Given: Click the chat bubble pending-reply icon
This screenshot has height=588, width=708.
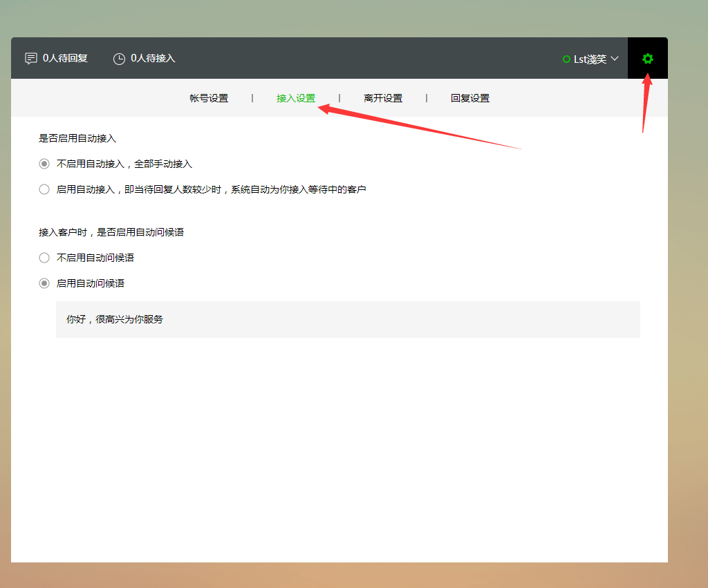Looking at the screenshot, I should coord(31,59).
